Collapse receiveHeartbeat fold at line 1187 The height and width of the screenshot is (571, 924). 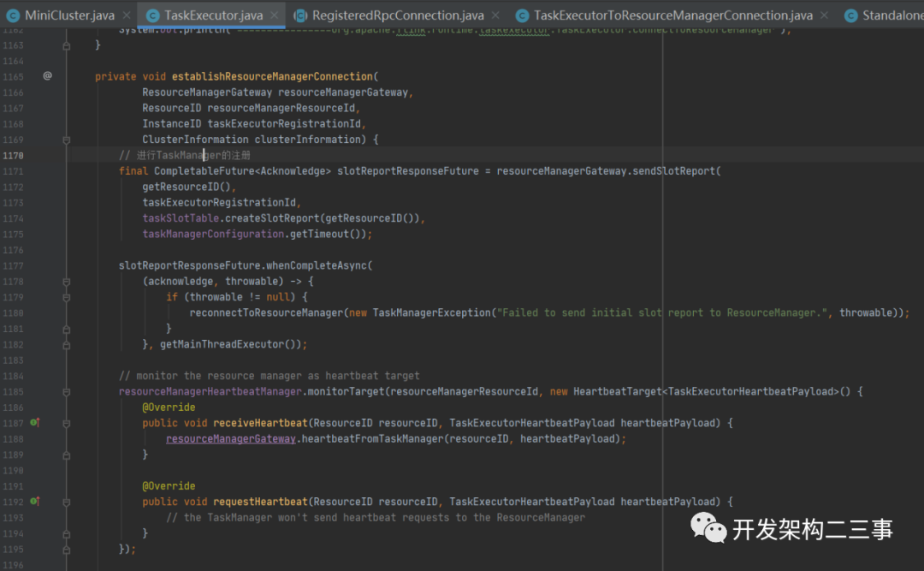(x=67, y=424)
